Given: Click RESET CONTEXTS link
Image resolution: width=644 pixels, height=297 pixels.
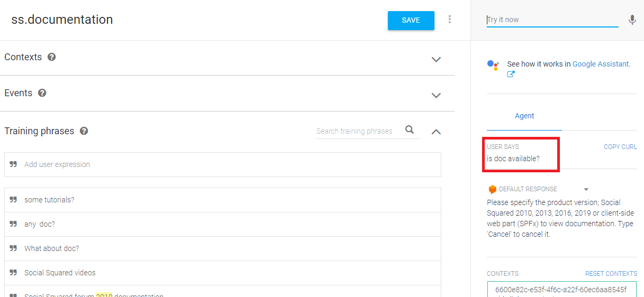Looking at the screenshot, I should pos(611,274).
